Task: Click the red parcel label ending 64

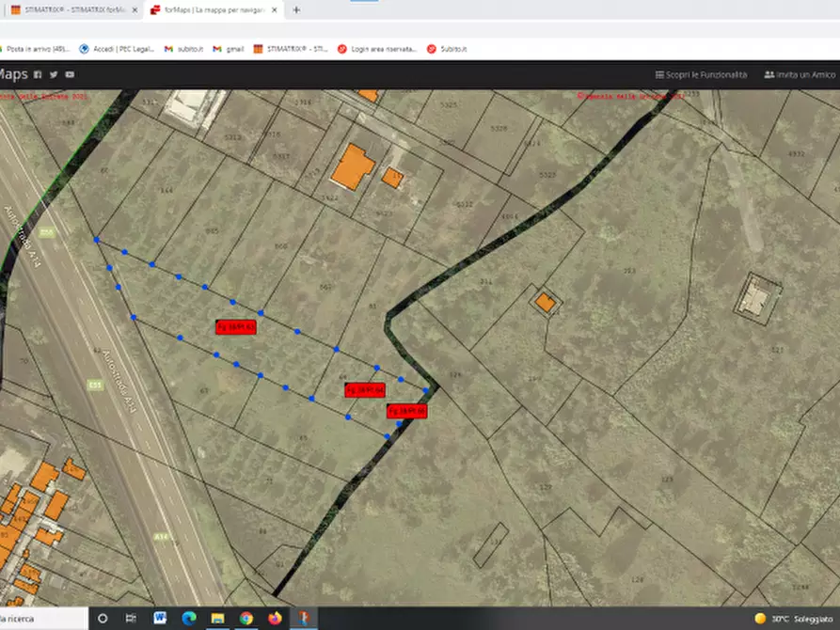Action: 364,389
